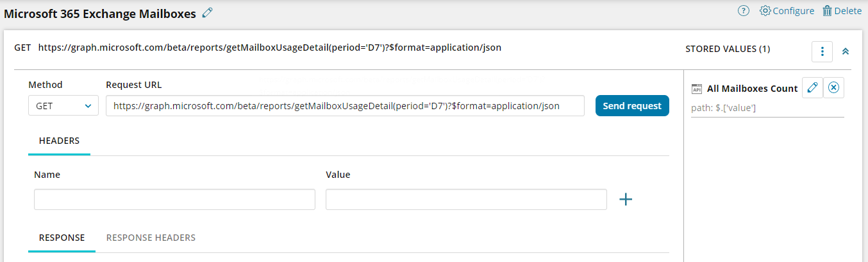Select the RESPONSE tab
The image size is (868, 262).
pos(62,238)
